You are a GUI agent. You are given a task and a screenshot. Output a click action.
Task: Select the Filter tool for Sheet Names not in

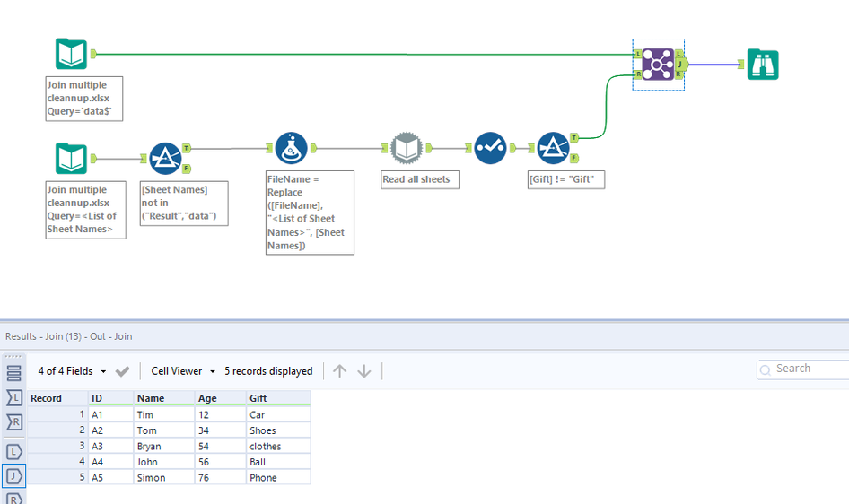click(x=165, y=159)
